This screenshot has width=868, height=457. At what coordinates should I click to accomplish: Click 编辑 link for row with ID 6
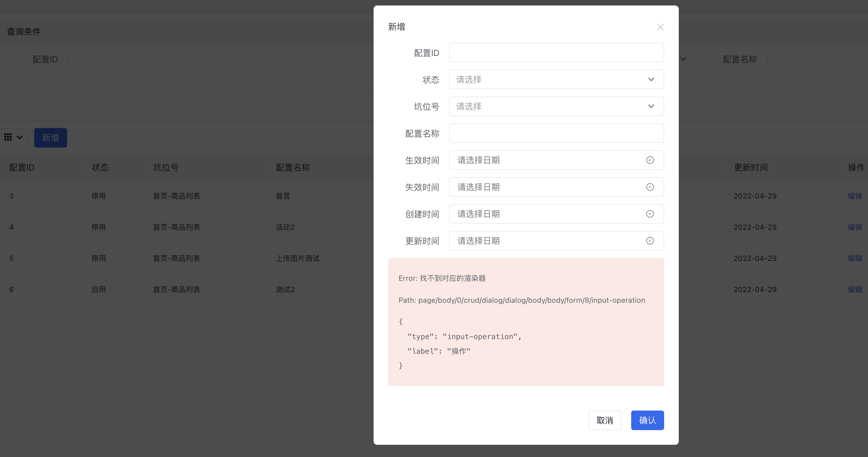click(x=855, y=289)
